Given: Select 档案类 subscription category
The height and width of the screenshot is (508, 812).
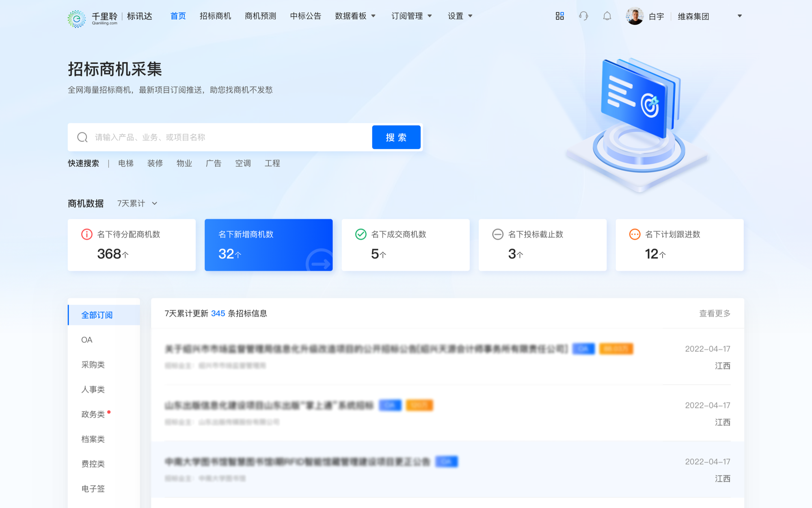Looking at the screenshot, I should 104,439.
